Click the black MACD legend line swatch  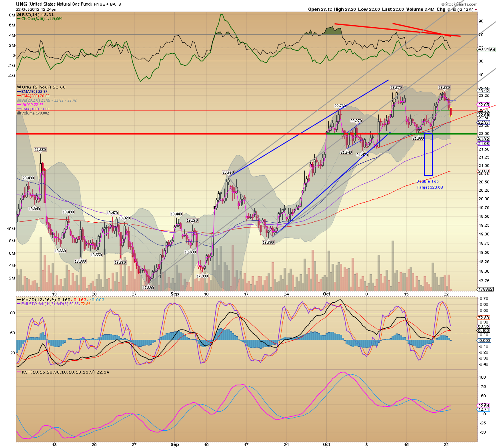tap(18, 299)
